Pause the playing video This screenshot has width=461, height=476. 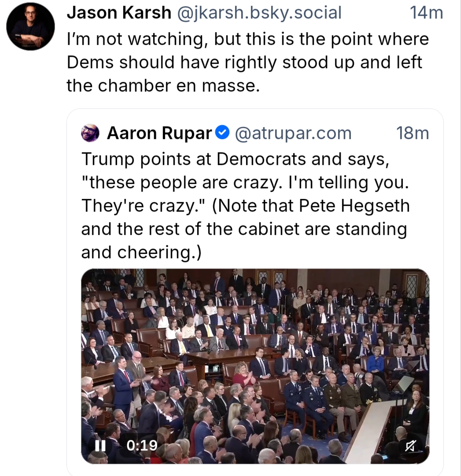[x=100, y=446]
